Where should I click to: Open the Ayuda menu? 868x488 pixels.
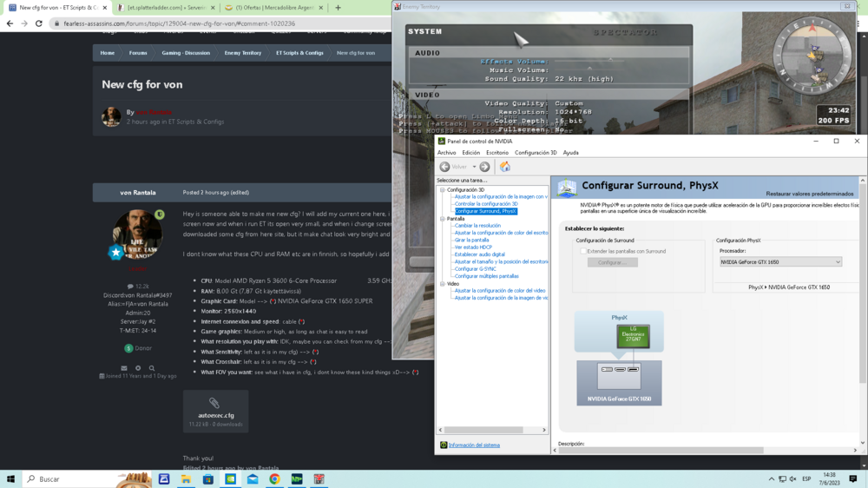tap(571, 153)
